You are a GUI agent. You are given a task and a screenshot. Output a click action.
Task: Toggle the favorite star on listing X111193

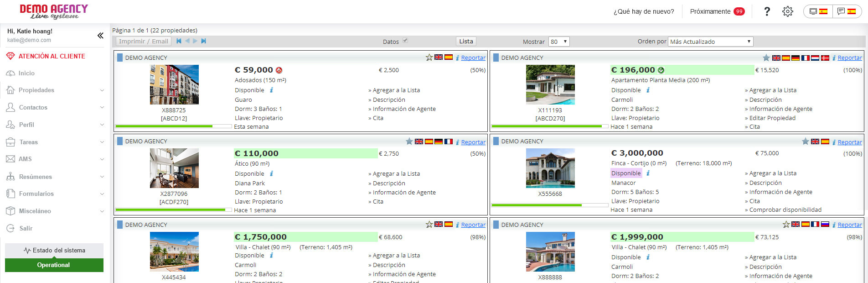coord(766,58)
